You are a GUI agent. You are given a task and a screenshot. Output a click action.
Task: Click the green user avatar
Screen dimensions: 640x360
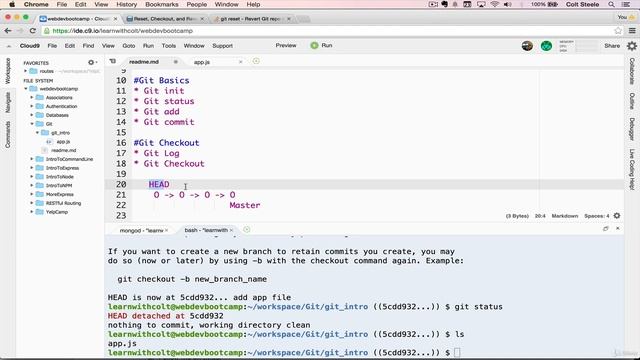(x=546, y=46)
